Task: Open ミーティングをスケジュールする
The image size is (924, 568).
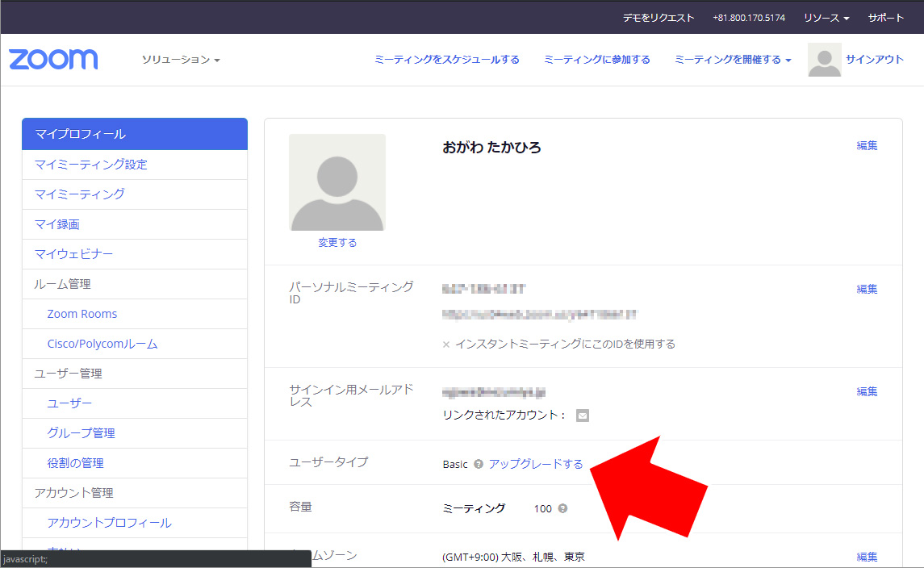Action: (446, 60)
